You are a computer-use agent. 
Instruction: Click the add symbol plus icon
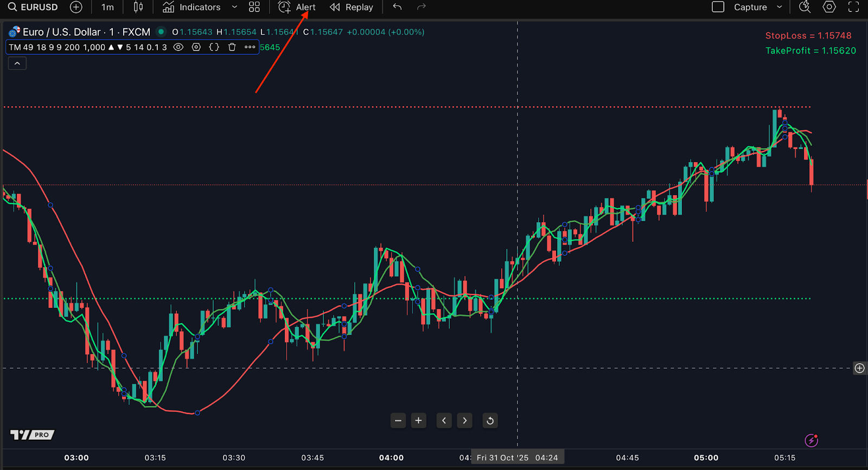tap(76, 7)
